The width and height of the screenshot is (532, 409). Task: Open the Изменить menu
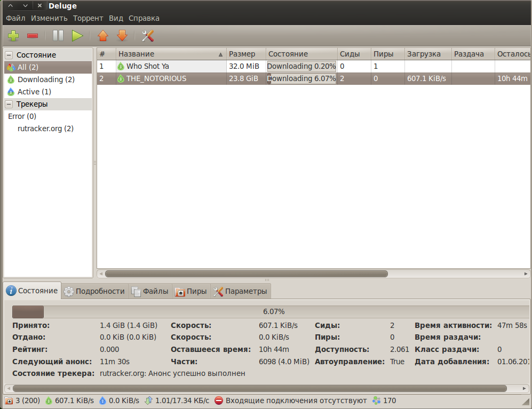[x=49, y=18]
